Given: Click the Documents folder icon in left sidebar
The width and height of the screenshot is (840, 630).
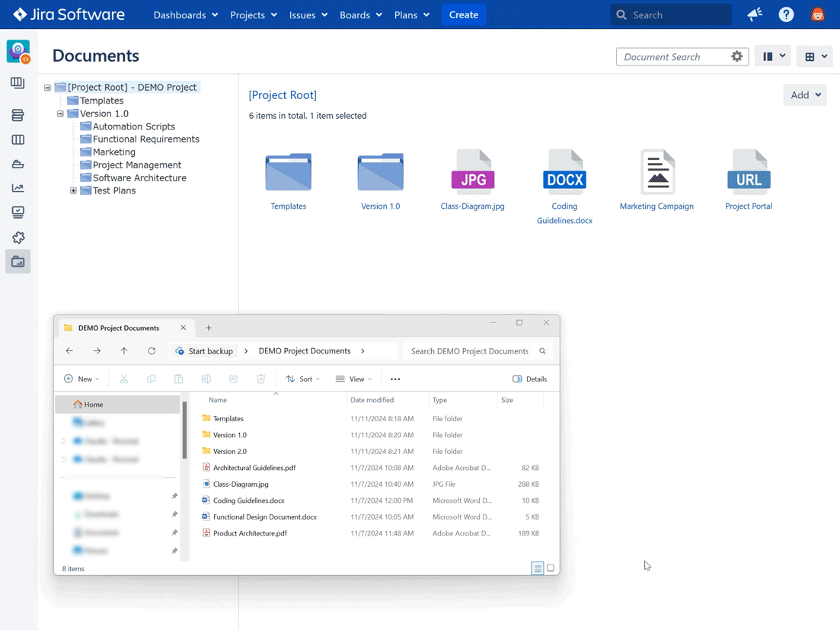Looking at the screenshot, I should pos(18,261).
